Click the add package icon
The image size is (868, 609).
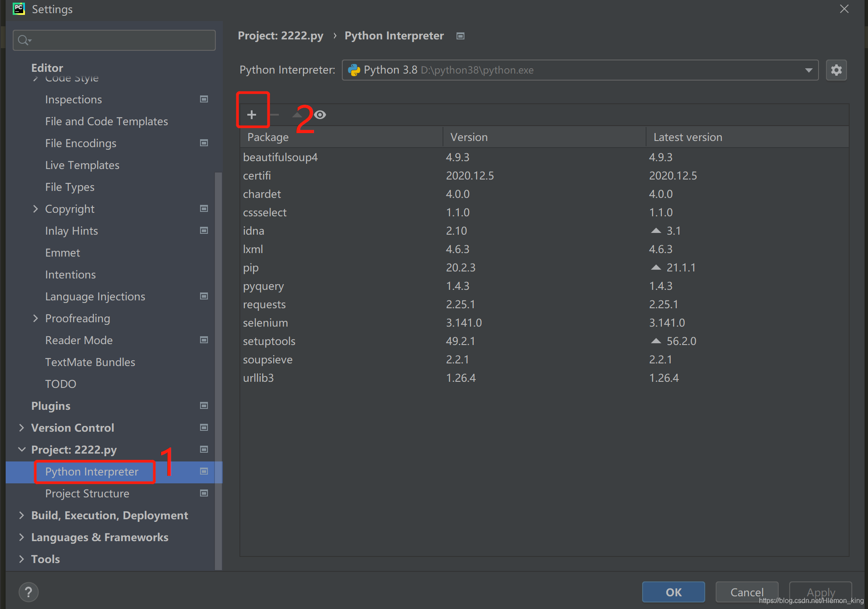tap(253, 114)
